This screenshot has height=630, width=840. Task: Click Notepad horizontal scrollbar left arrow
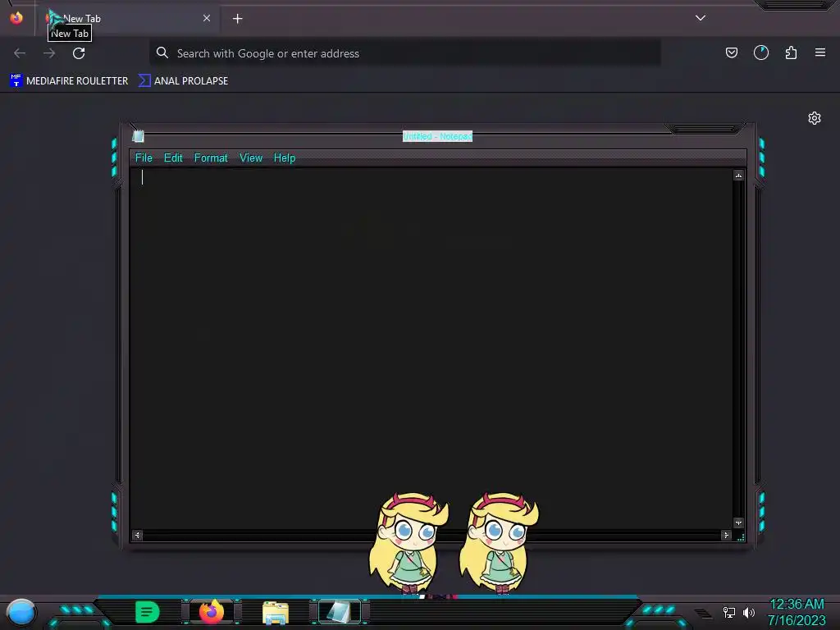(x=137, y=535)
